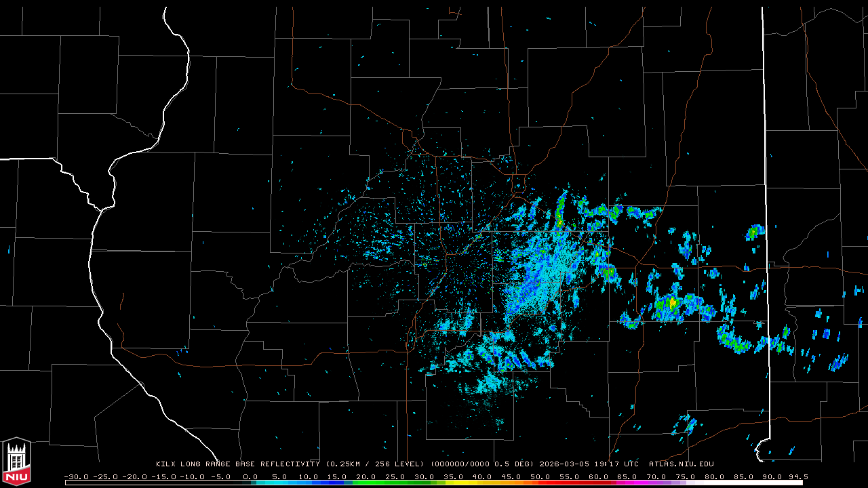Image resolution: width=868 pixels, height=488 pixels.
Task: Click the "0.5 DEG" elevation angle text
Action: (512, 464)
